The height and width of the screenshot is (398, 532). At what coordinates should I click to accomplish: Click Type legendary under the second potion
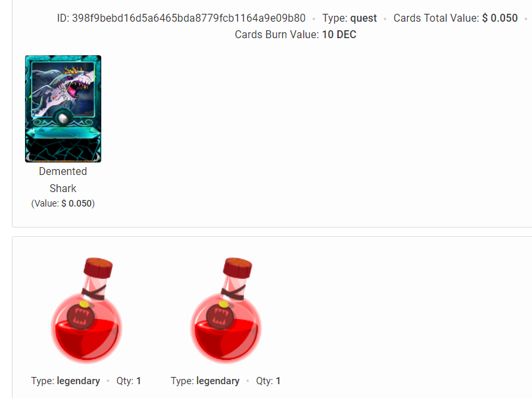(205, 381)
